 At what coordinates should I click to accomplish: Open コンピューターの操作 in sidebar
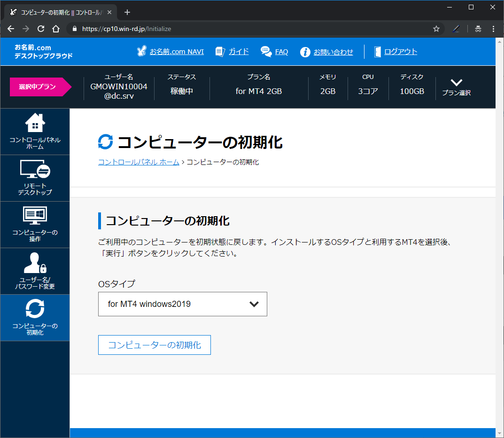click(35, 225)
